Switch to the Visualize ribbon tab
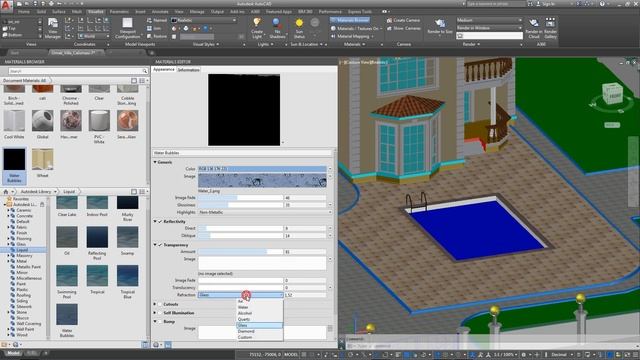Image resolution: width=640 pixels, height=360 pixels. point(96,12)
